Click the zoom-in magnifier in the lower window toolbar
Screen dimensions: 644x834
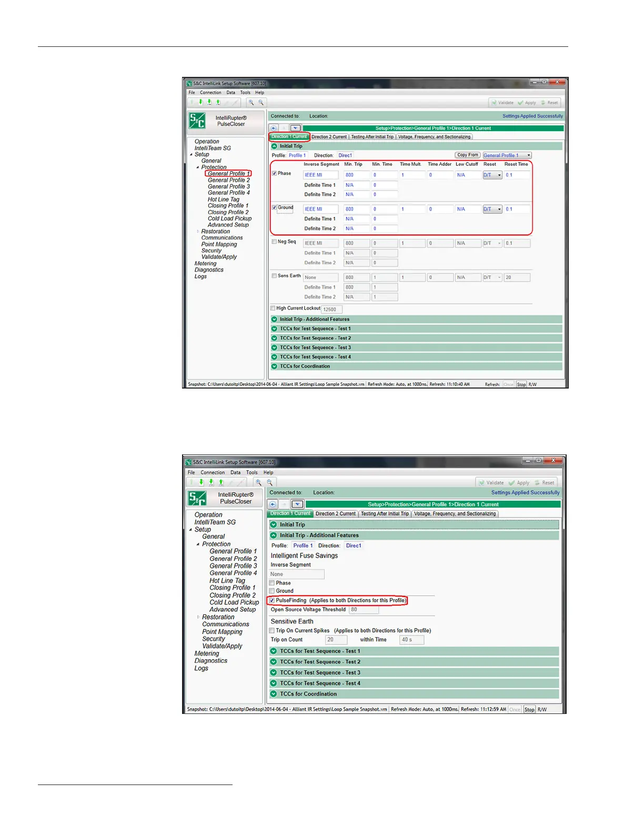tap(258, 482)
